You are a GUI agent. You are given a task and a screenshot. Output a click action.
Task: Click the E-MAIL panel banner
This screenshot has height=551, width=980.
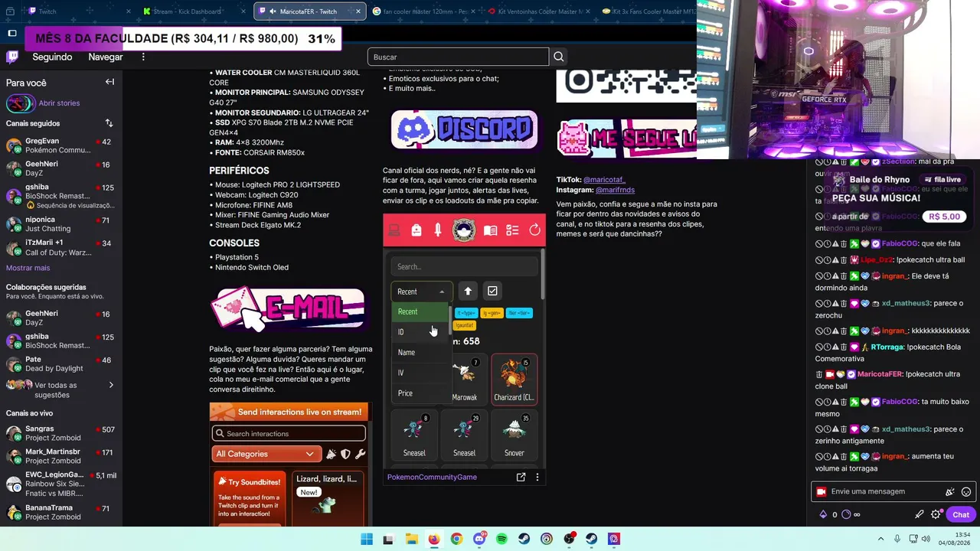pos(289,309)
